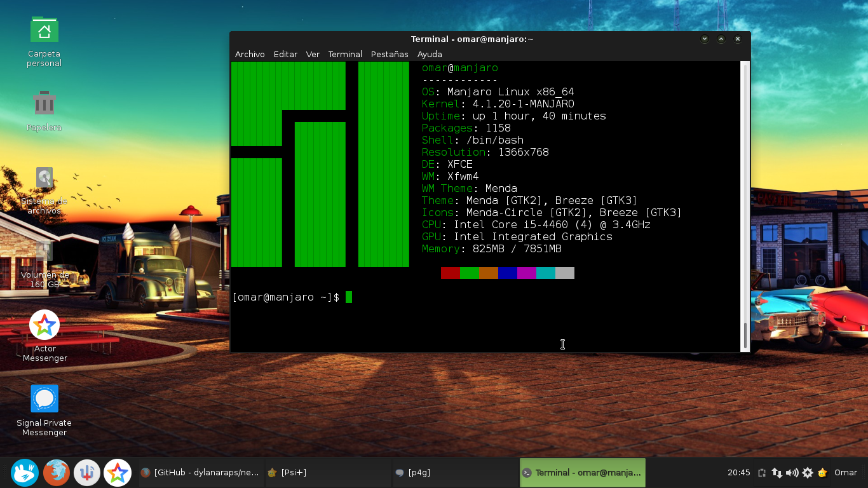Switch to the Psi+ taskbar window
The width and height of the screenshot is (868, 488).
327,473
